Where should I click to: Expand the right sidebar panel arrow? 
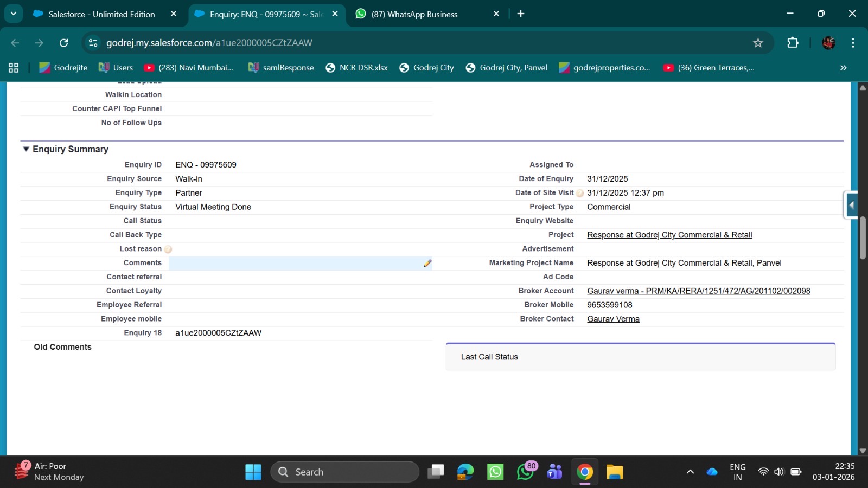pos(852,205)
